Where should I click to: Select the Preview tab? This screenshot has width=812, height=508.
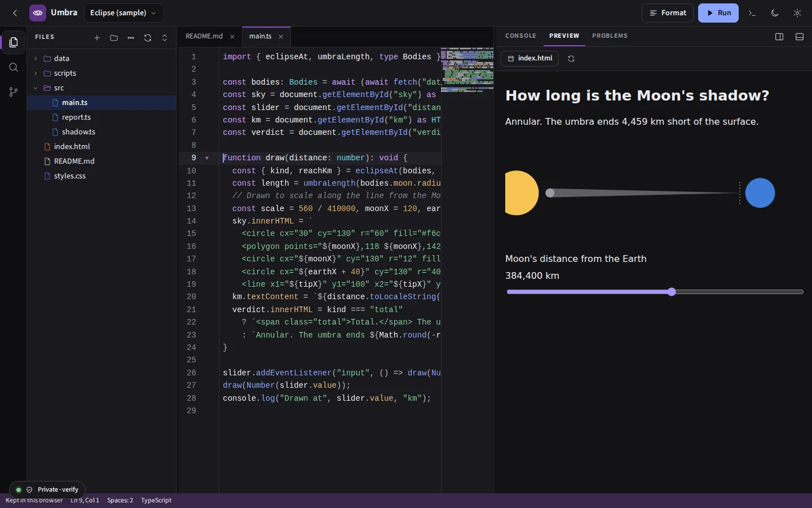(564, 36)
